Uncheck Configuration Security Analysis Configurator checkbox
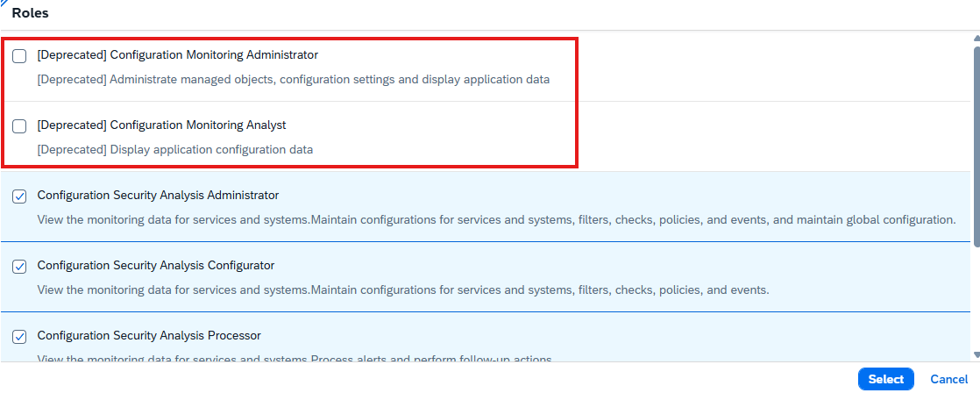 pyautogui.click(x=19, y=267)
